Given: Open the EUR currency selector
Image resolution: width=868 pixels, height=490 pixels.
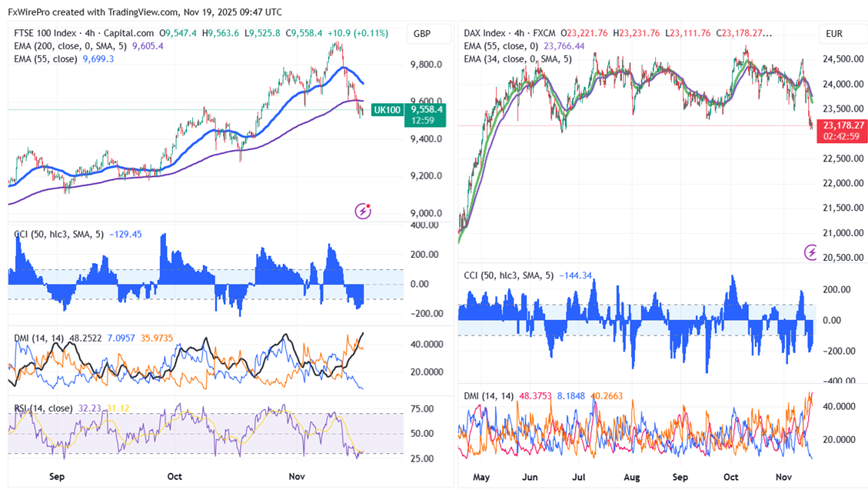Looking at the screenshot, I should [834, 34].
